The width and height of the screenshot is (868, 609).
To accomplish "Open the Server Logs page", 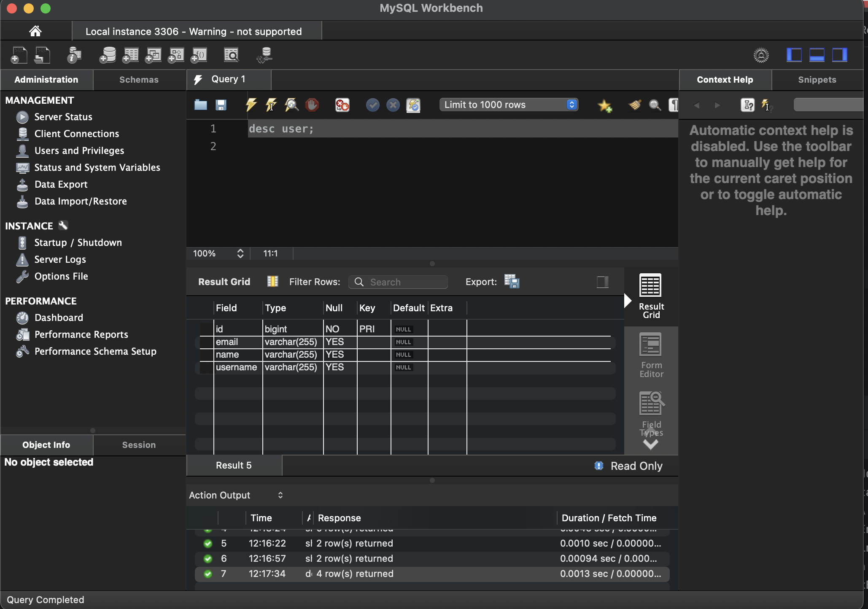I will tap(60, 259).
